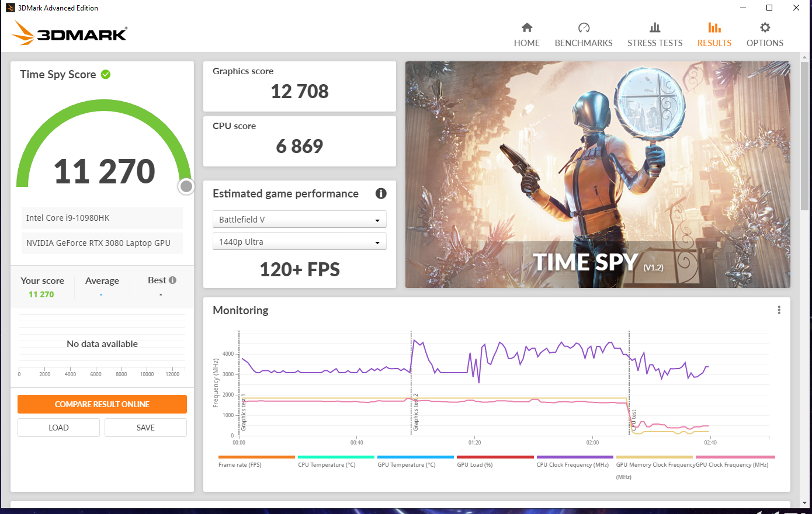812x514 pixels.
Task: Go to the Stress Tests icon
Action: click(x=655, y=27)
